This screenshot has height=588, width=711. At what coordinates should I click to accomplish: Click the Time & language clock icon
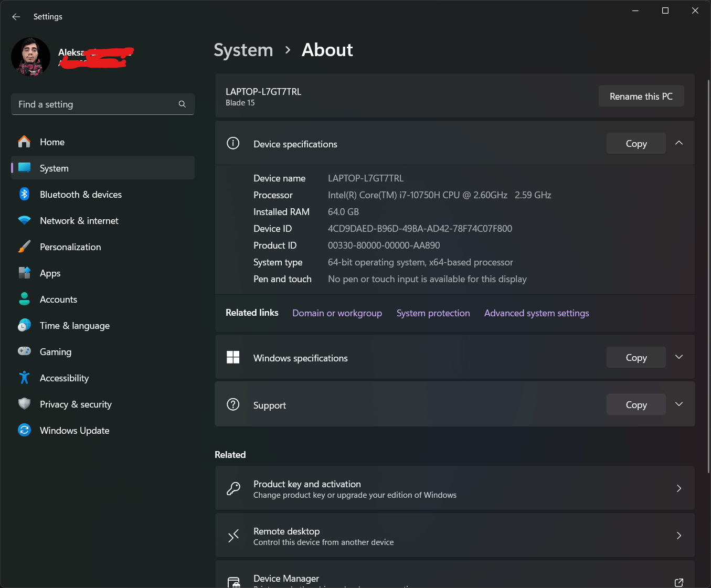pos(24,326)
